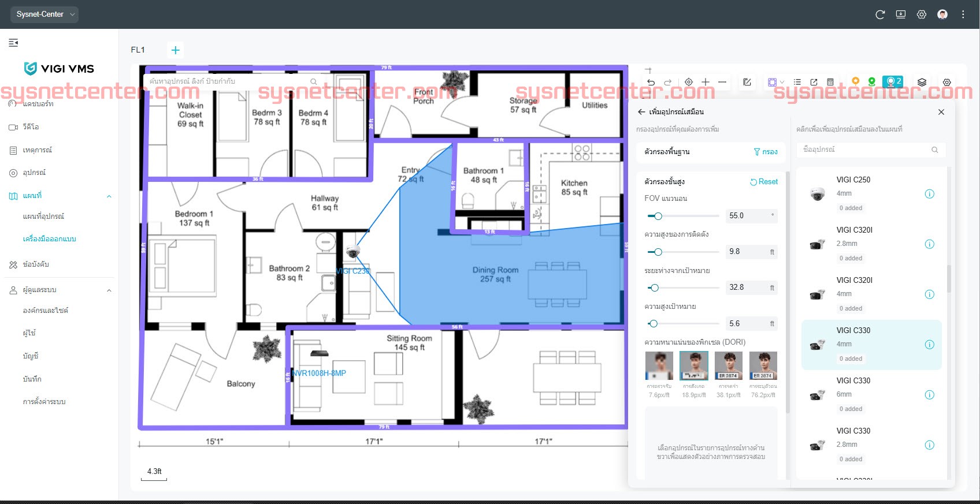Open the ผู้ใช้ submenu
Viewport: 980px width, 504px height.
pyautogui.click(x=29, y=333)
